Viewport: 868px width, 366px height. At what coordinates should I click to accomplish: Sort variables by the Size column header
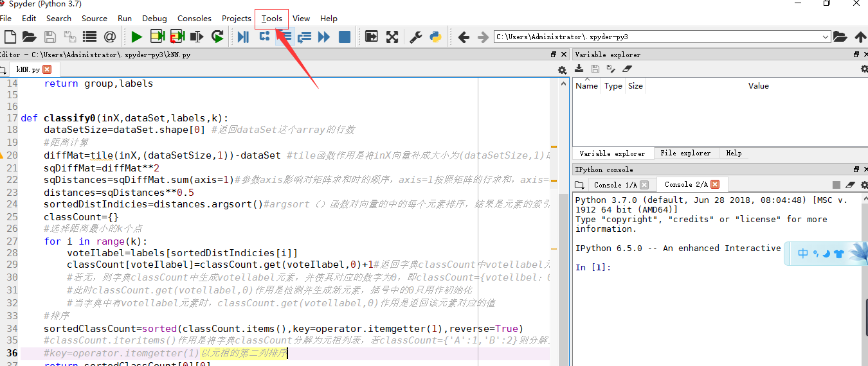635,86
